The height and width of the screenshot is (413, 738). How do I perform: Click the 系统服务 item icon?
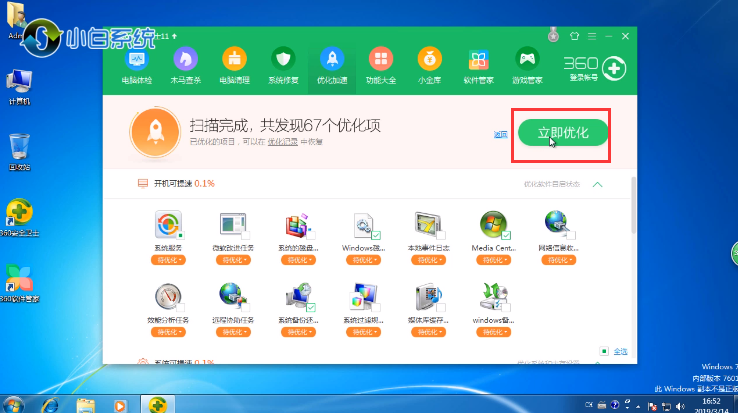click(168, 224)
